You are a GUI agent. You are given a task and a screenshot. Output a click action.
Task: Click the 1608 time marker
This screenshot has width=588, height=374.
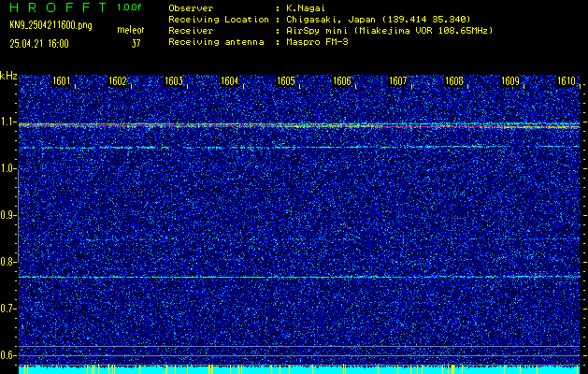[454, 81]
